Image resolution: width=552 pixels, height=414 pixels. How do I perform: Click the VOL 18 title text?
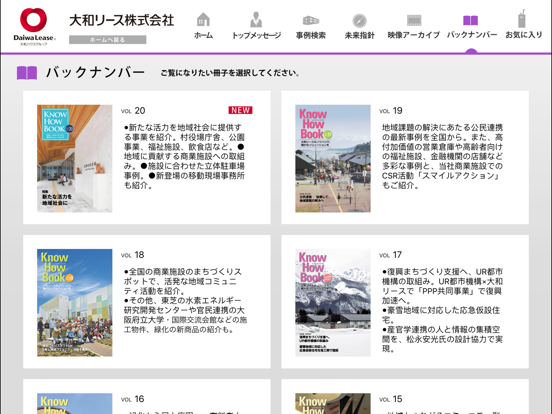[133, 255]
